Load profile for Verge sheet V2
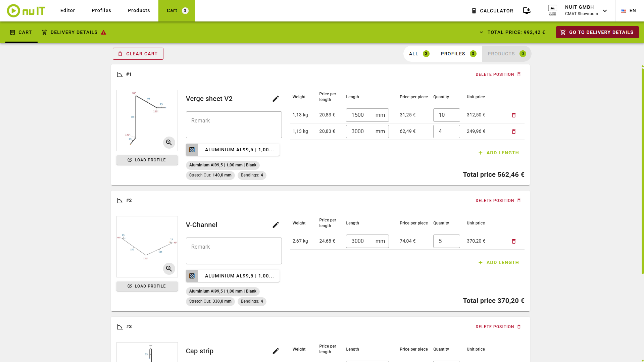 [147, 160]
